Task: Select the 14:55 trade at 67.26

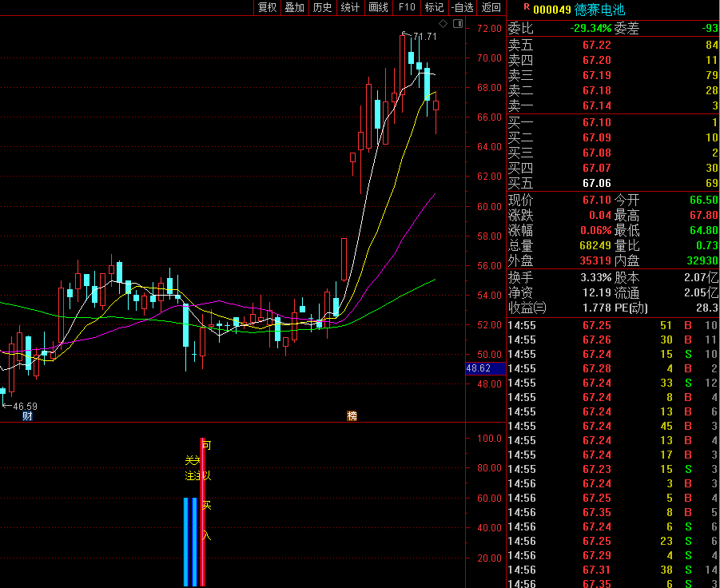Action: pos(613,340)
